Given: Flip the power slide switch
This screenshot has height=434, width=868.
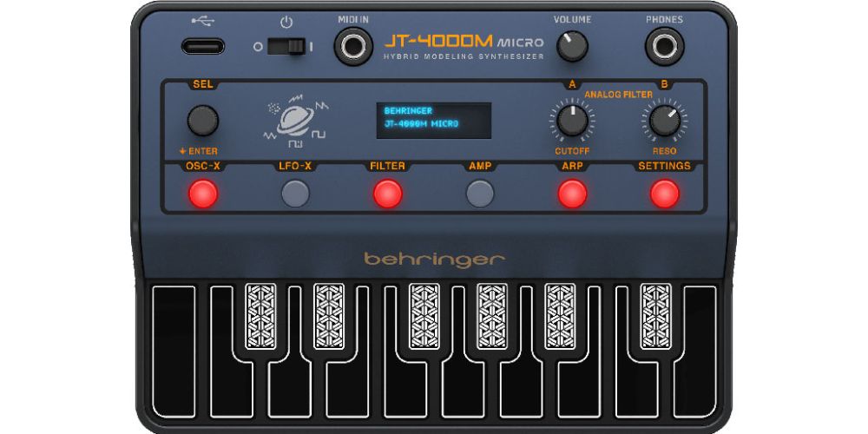Looking at the screenshot, I should click(286, 47).
